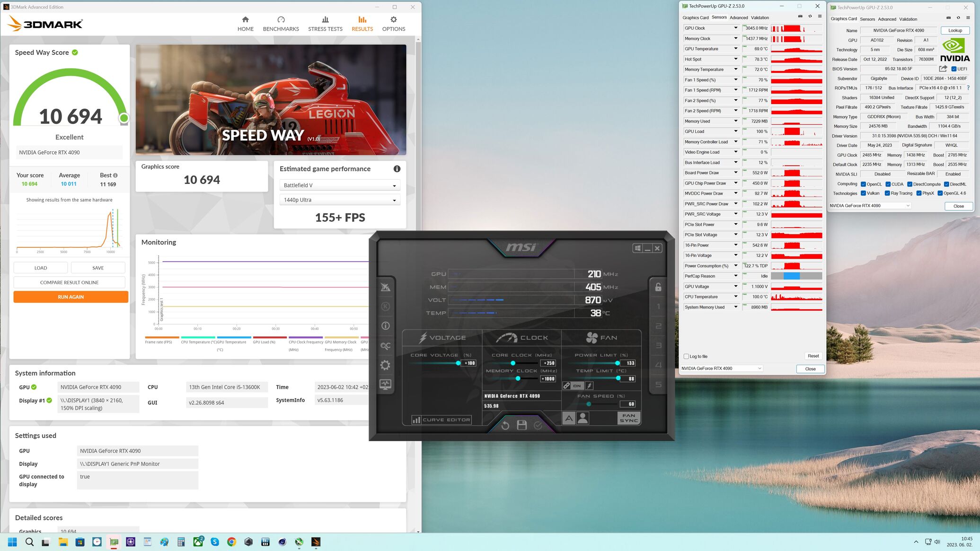Switch to the Stress Tests tab
Viewport: 980px width, 551px height.
tap(325, 24)
